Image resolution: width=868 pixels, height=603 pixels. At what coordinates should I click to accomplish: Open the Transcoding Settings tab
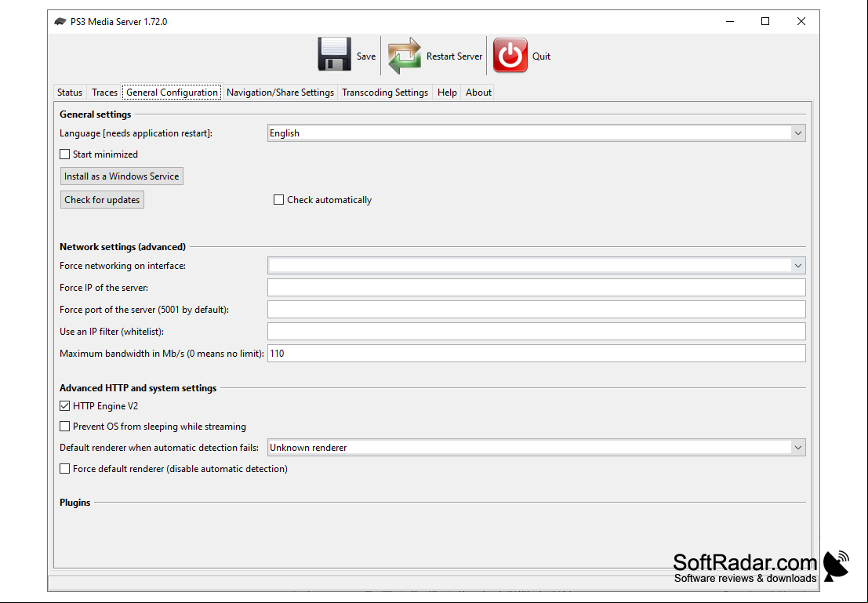click(x=385, y=93)
